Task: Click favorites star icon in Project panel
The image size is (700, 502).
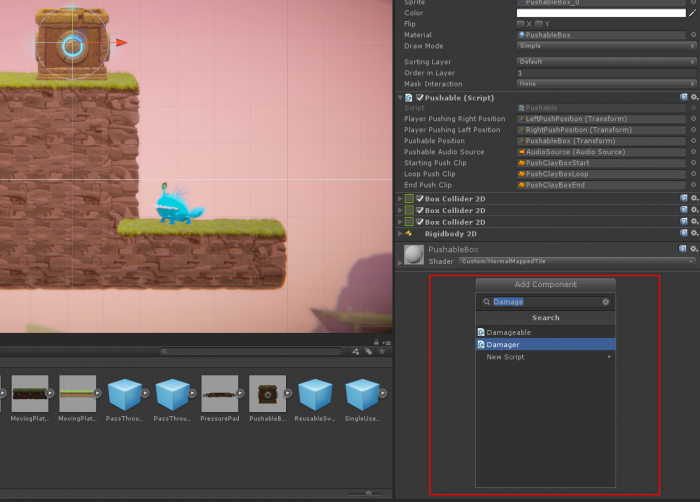Action: coord(382,351)
